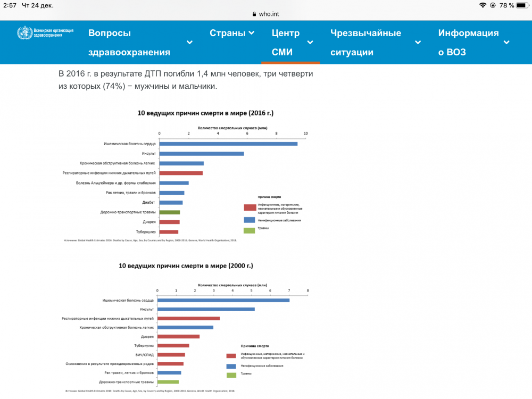Click Дорожно-транспортные травмы bar in 2000 chart

pyautogui.click(x=168, y=382)
